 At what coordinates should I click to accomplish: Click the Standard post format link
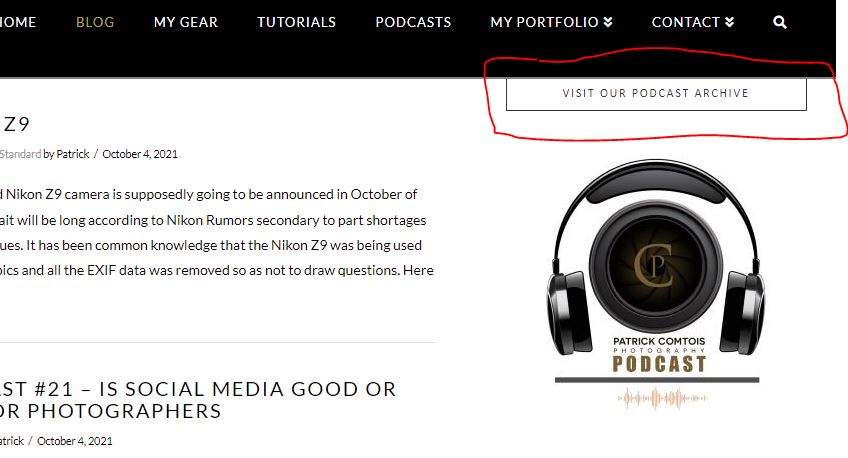click(x=21, y=154)
